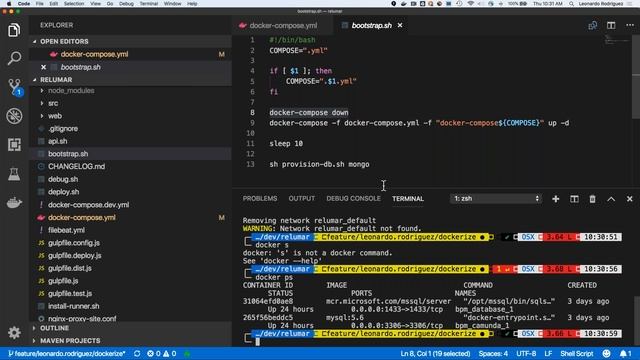Open the Docker whale view

[14, 202]
